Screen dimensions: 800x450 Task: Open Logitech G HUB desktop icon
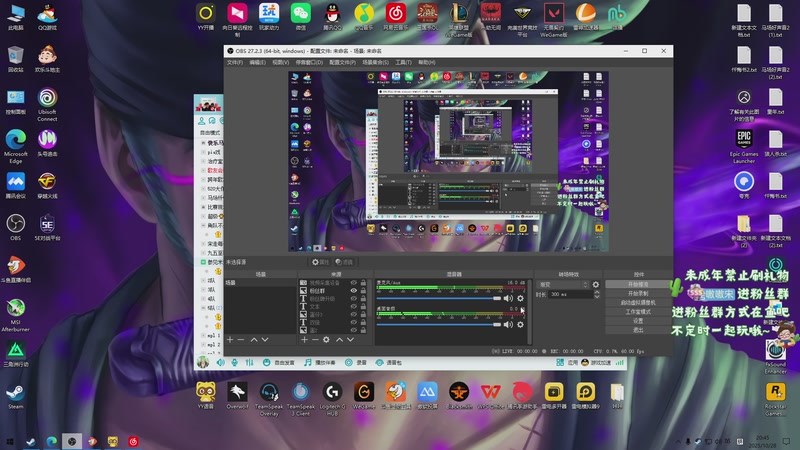(332, 398)
